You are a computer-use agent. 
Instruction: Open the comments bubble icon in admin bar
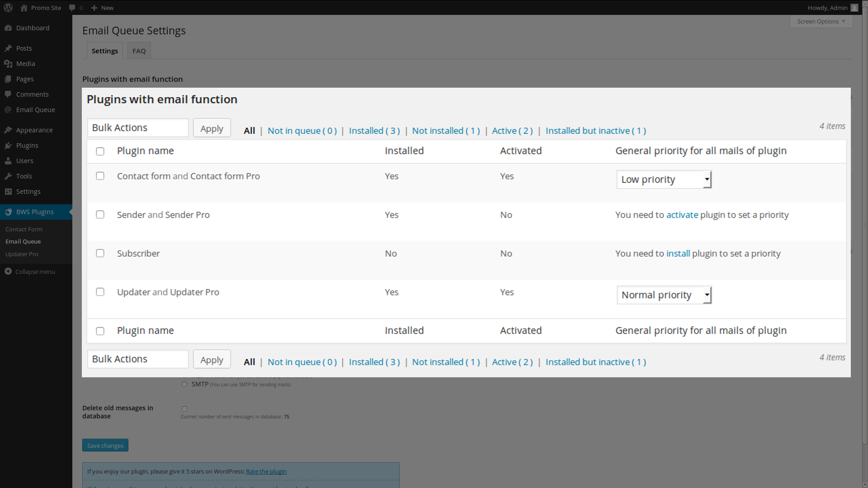72,8
